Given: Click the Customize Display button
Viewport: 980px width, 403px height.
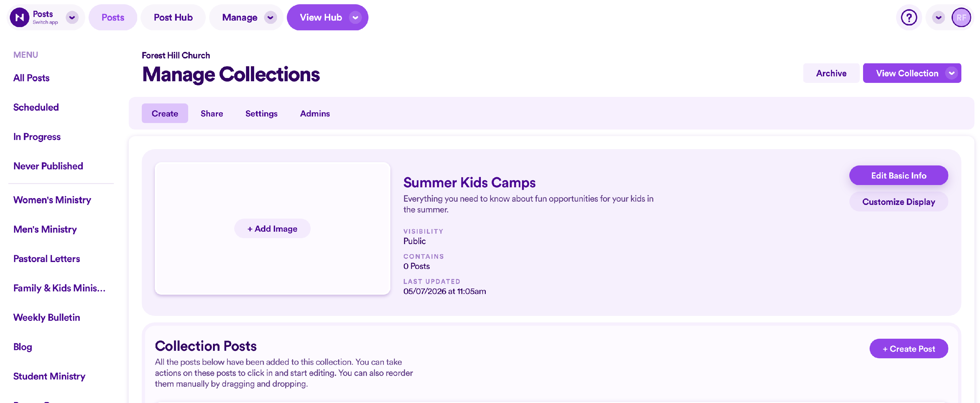Looking at the screenshot, I should tap(899, 202).
